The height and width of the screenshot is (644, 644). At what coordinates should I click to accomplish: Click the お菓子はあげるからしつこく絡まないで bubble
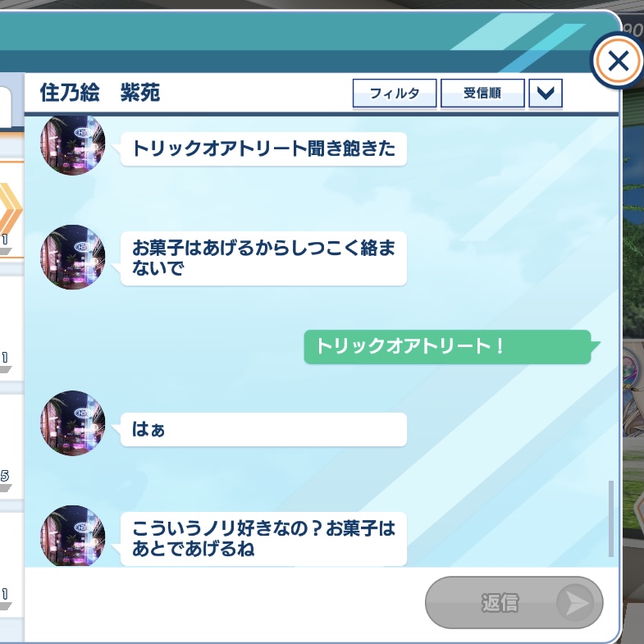(x=263, y=258)
